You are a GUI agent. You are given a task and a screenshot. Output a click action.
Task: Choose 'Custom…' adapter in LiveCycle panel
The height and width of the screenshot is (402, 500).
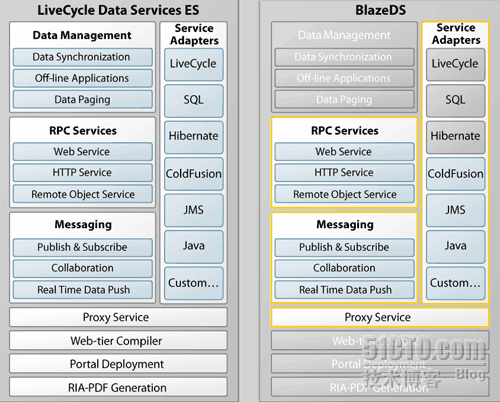tap(194, 283)
